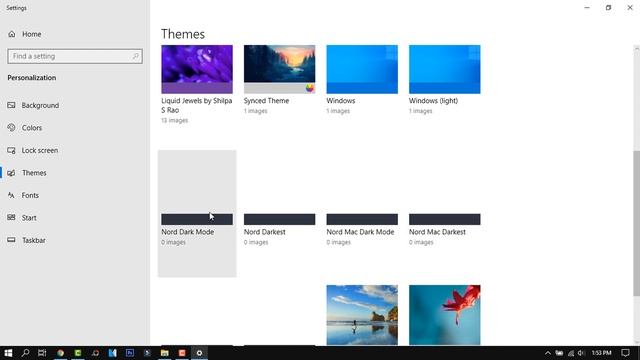Select the Nord Mac Dark Mode theme

point(362,229)
